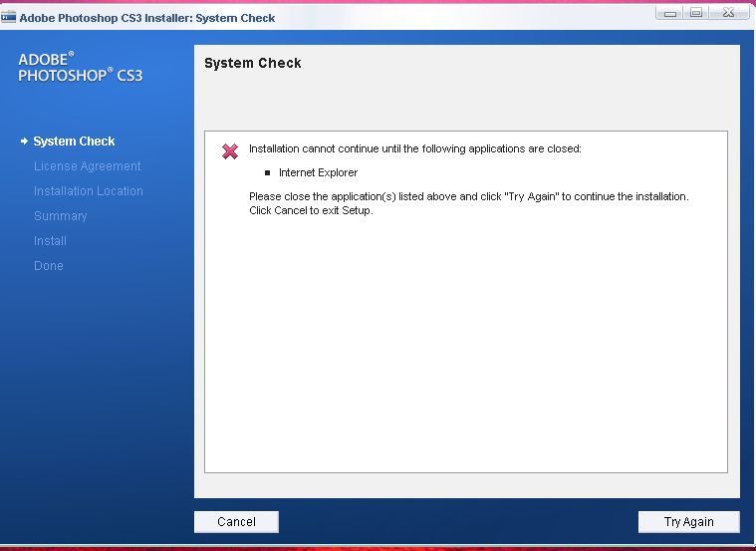Viewport: 756px width, 551px height.
Task: Cancel the Photoshop CS3 setup
Action: (x=236, y=521)
